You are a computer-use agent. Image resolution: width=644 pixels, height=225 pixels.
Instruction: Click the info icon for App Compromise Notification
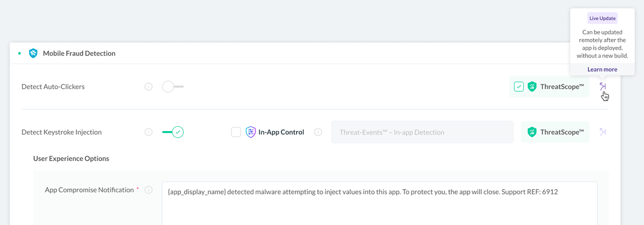tap(149, 190)
